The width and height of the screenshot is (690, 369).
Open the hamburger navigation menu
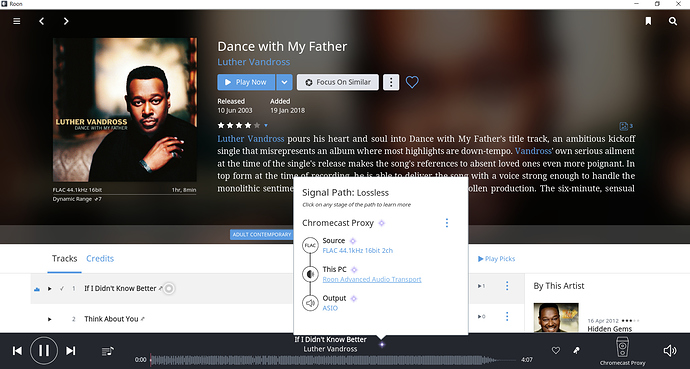pyautogui.click(x=17, y=21)
